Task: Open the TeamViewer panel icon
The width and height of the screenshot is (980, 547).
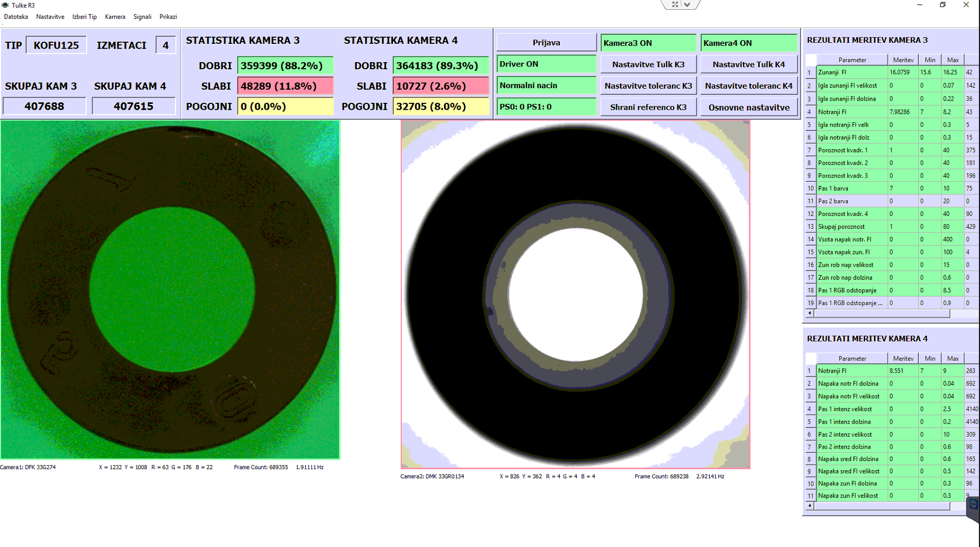Action: coord(973,505)
